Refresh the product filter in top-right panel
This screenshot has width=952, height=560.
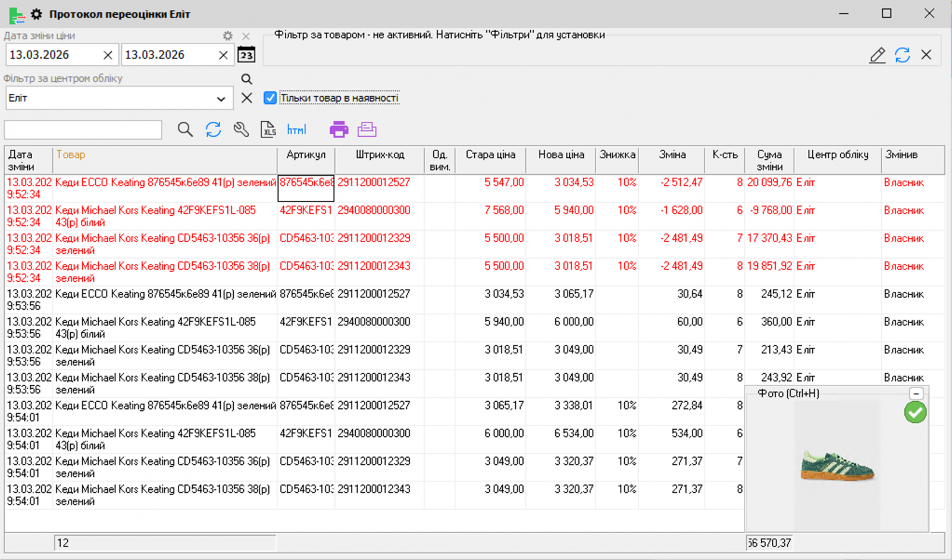coord(902,55)
